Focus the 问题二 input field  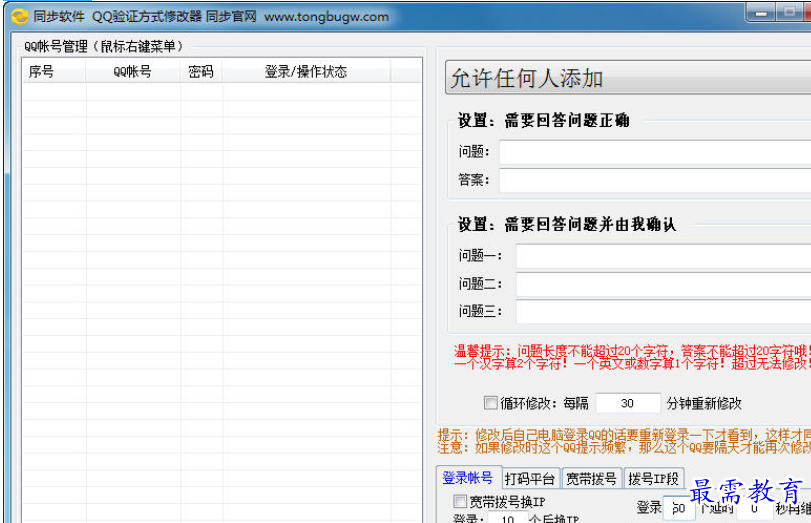[664, 284]
